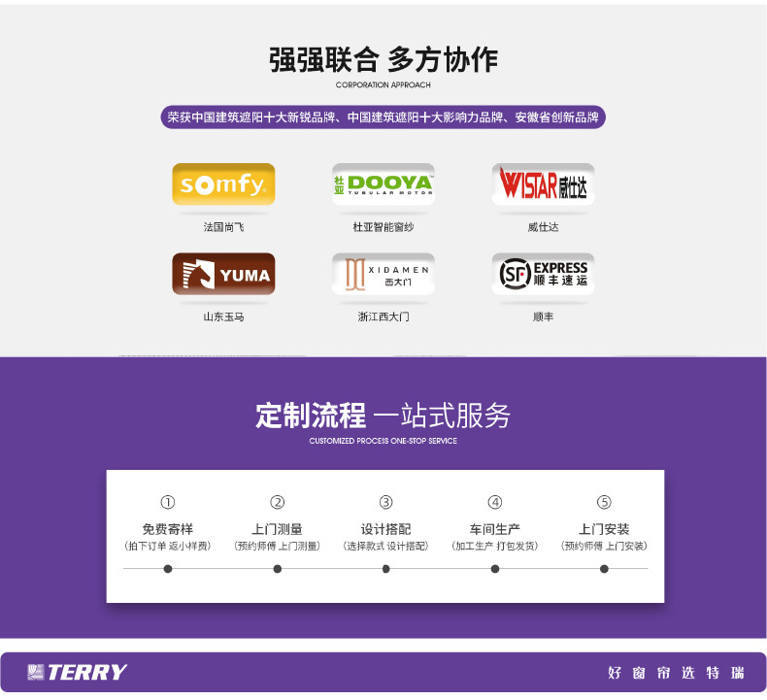
Task: Click the 免费寄样 step title
Action: tap(168, 529)
